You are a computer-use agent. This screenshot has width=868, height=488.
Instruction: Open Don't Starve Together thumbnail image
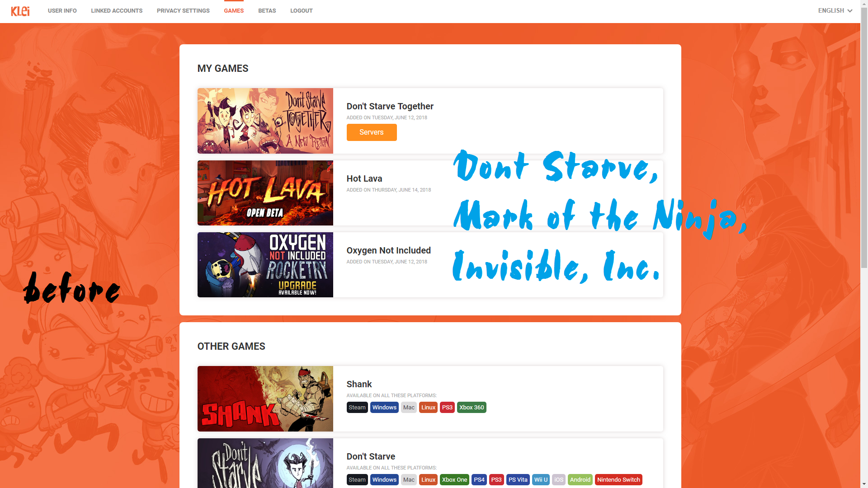click(265, 121)
